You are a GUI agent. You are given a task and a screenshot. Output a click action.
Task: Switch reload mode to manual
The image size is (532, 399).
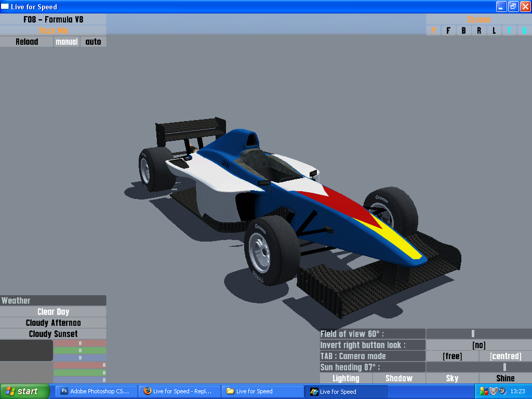click(x=66, y=42)
